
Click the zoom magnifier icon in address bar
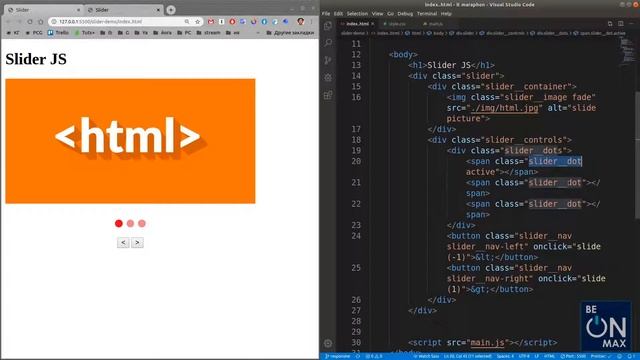point(187,22)
